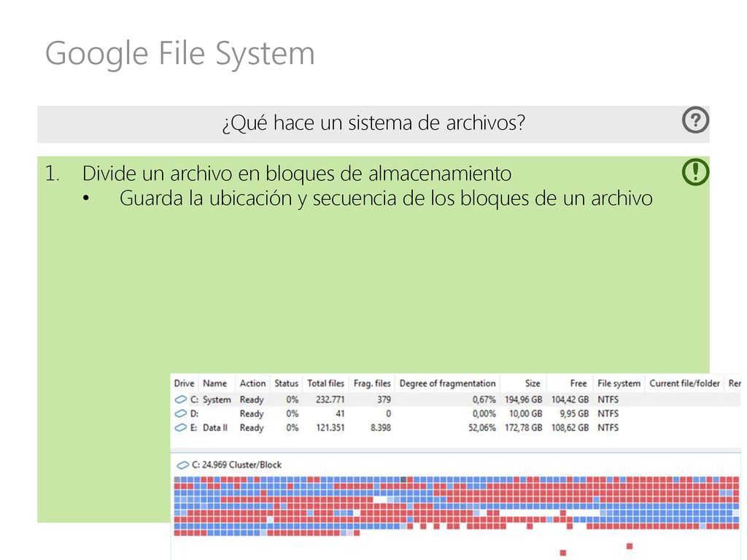747x560 pixels.
Task: Click the File system column header
Action: tap(619, 384)
